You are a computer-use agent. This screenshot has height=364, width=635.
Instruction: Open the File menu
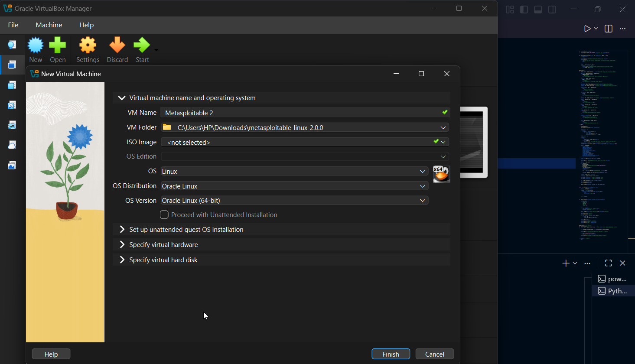click(13, 25)
